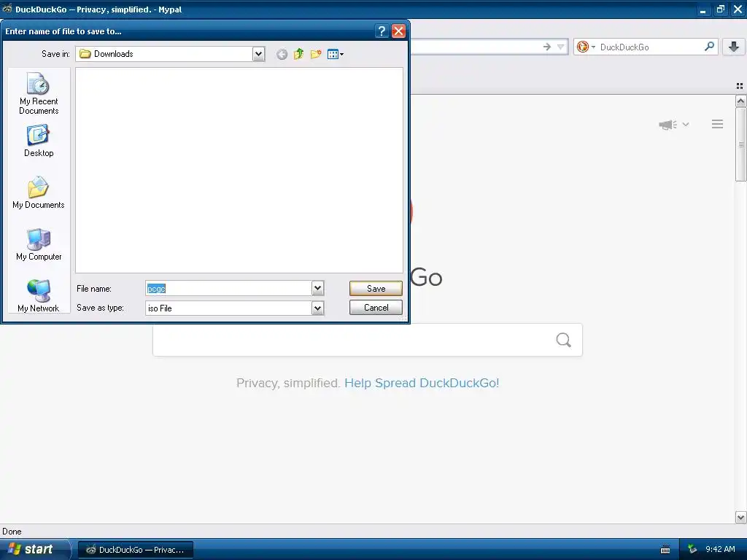Cancel the file save dialog
Screen dimensions: 747x560
pos(376,308)
